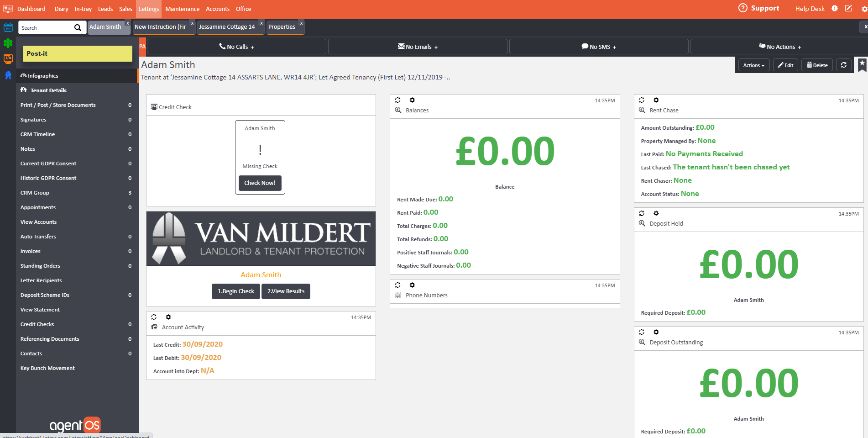Open the Maintenance menu
This screenshot has width=868, height=438.
coord(182,9)
